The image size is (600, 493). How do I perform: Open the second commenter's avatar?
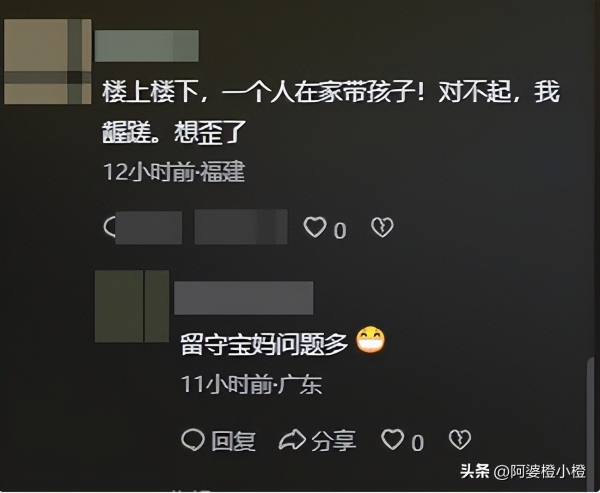click(132, 306)
